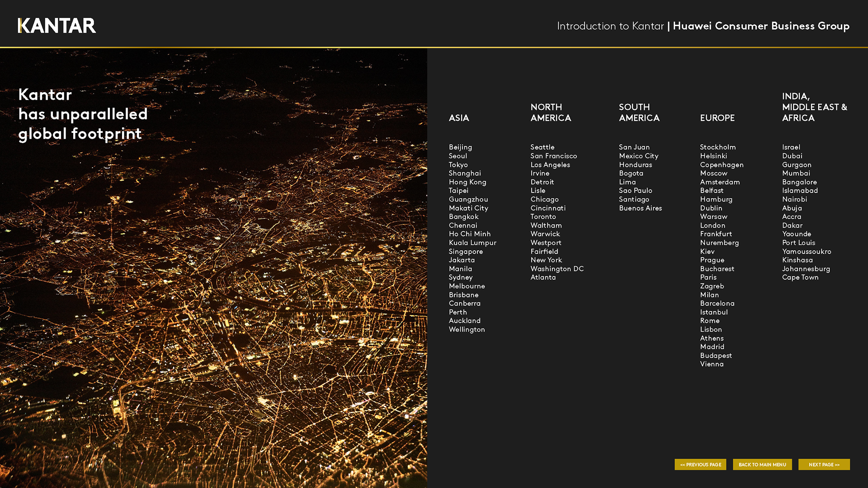Select 'Los Angeles' in North America list
The width and height of the screenshot is (868, 488).
pyautogui.click(x=550, y=165)
